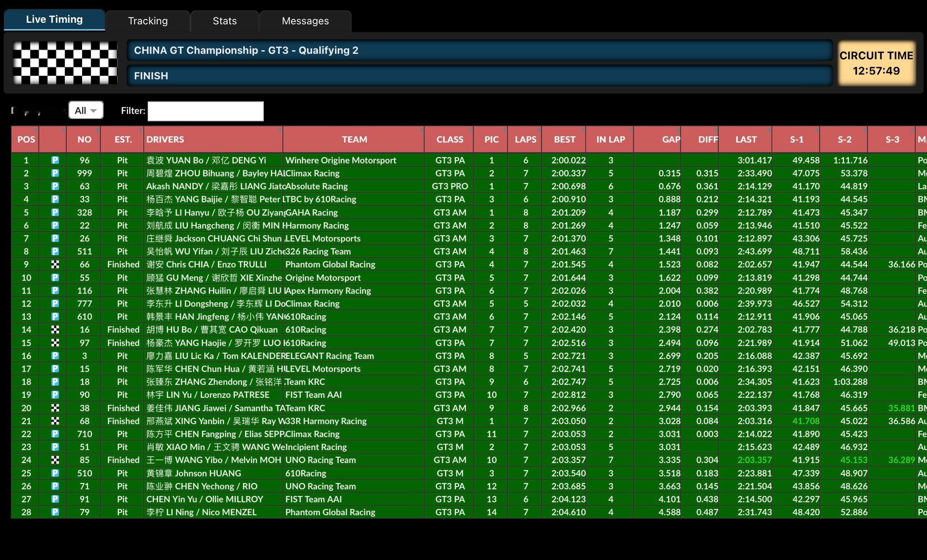Click the pit icon for car 328
The width and height of the screenshot is (927, 560).
click(55, 212)
